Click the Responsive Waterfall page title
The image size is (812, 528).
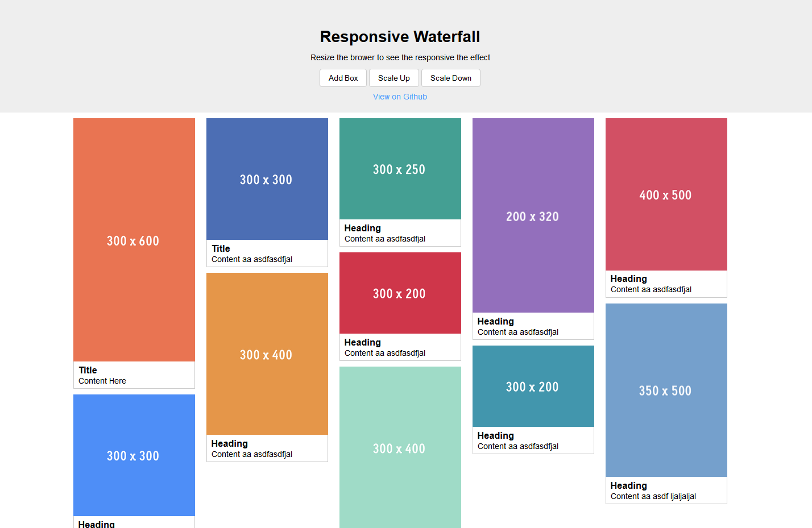[400, 37]
